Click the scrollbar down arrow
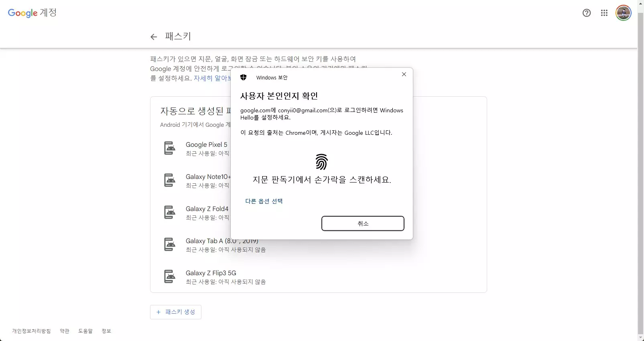The width and height of the screenshot is (644, 341). (x=641, y=337)
